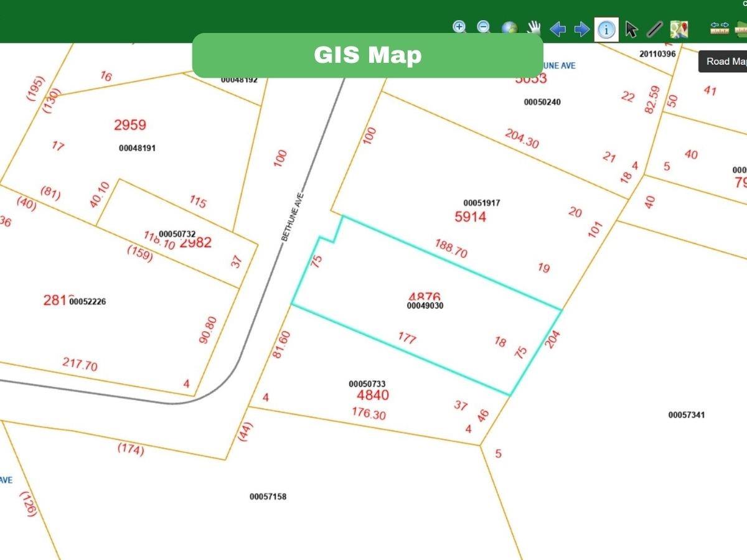Choose the black arrow select tool
Image resolution: width=747 pixels, height=560 pixels.
click(x=631, y=29)
